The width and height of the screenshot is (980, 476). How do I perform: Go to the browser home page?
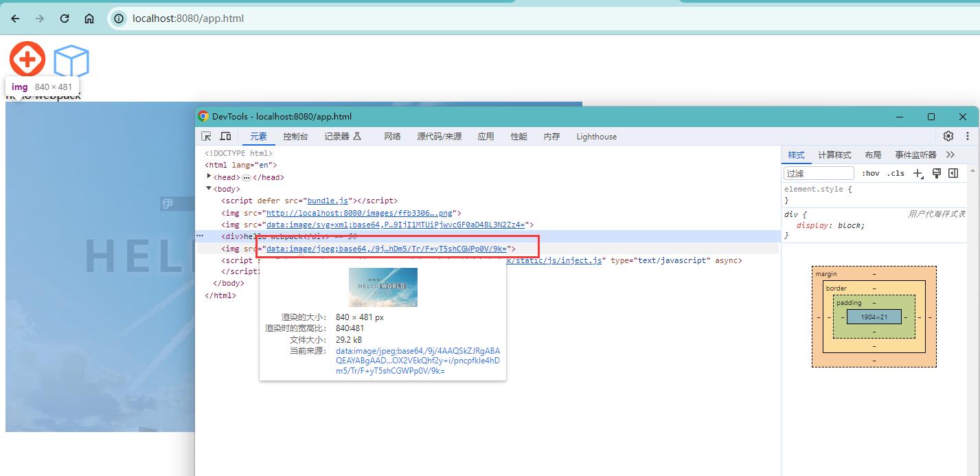89,19
